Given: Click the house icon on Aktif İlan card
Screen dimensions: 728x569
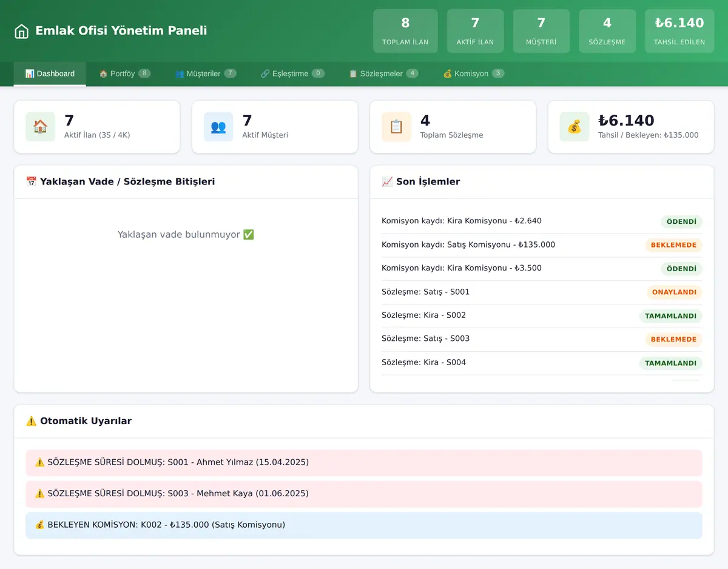Looking at the screenshot, I should coord(41,127).
